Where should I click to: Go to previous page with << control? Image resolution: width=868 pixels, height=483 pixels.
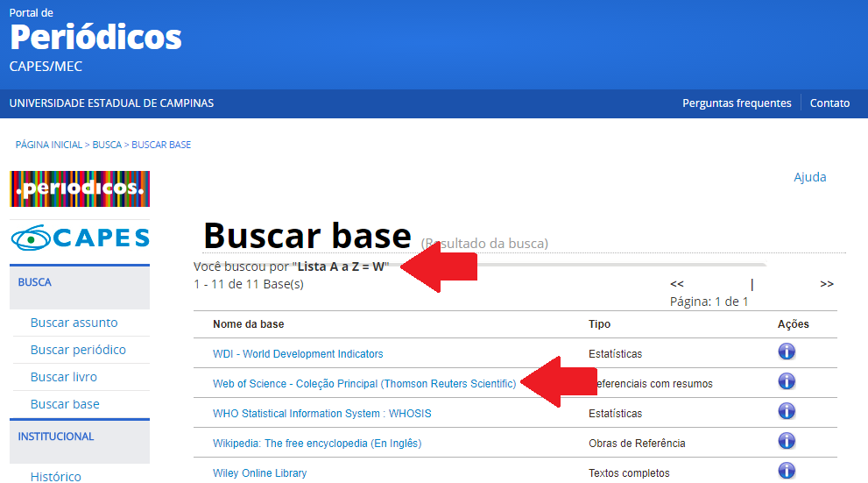pyautogui.click(x=677, y=284)
